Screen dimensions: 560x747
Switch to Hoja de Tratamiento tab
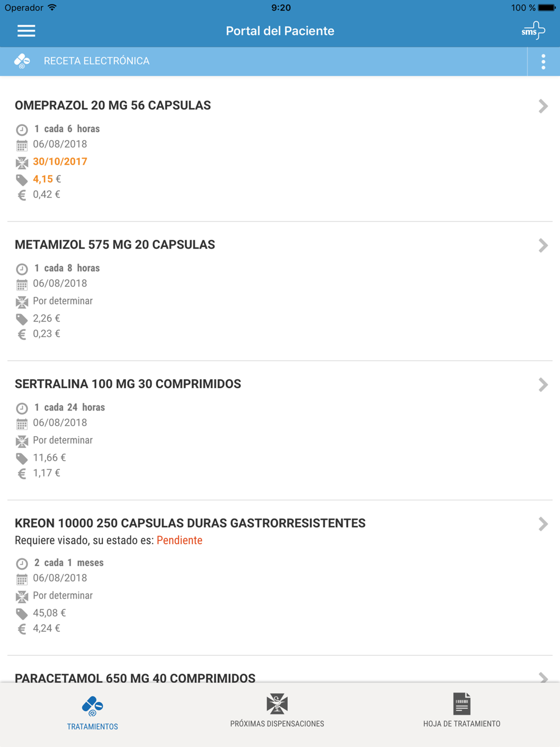[x=461, y=723]
